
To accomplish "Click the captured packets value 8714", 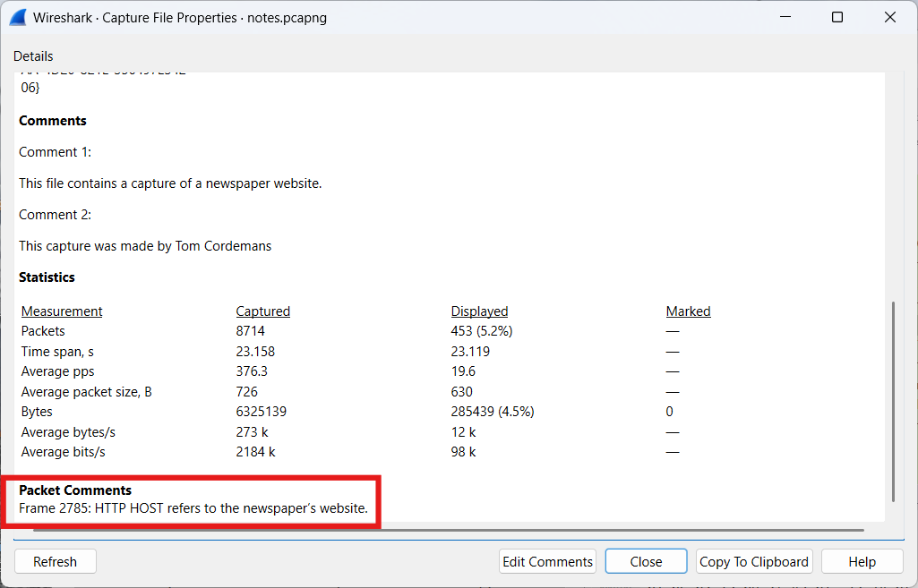I will (250, 331).
